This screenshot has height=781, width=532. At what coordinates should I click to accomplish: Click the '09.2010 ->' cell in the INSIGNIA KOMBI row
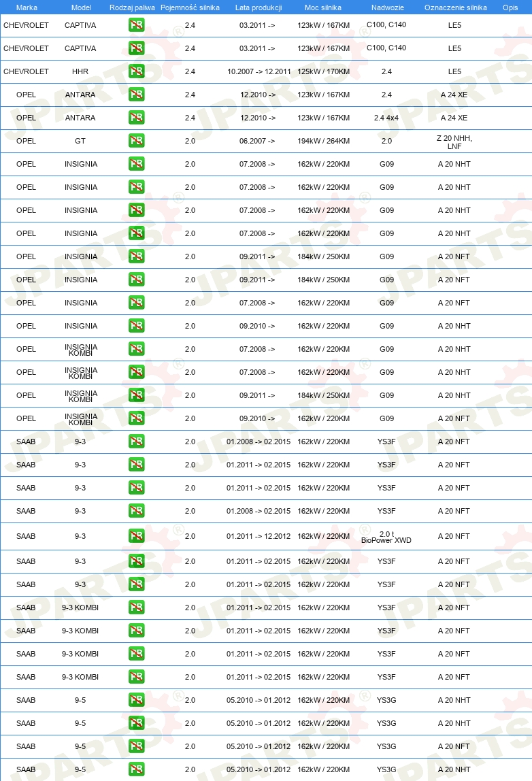(257, 418)
